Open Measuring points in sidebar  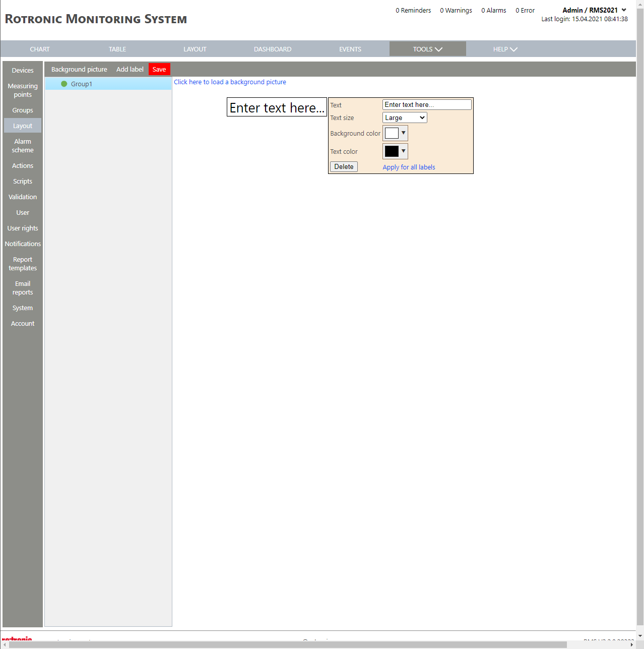coord(23,90)
